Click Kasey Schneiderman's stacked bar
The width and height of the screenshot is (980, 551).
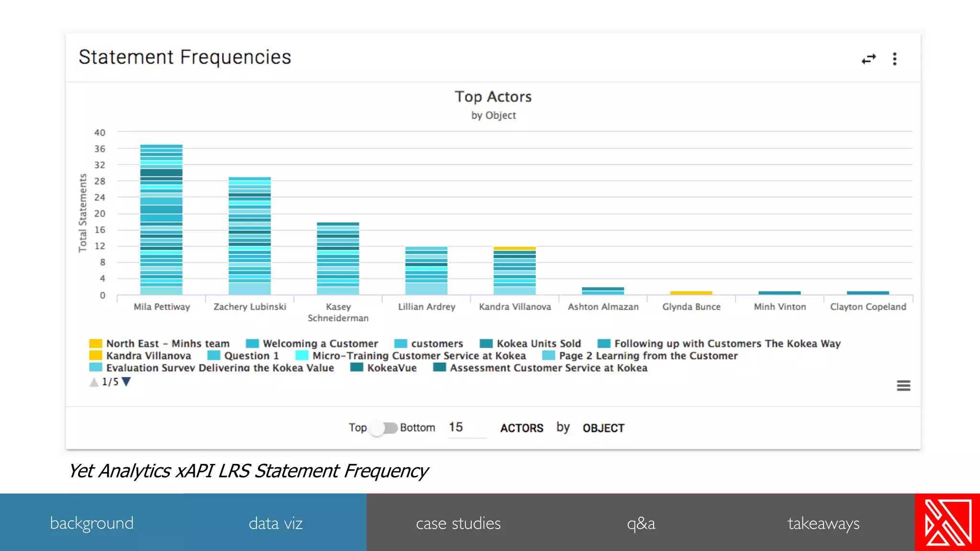click(x=338, y=258)
